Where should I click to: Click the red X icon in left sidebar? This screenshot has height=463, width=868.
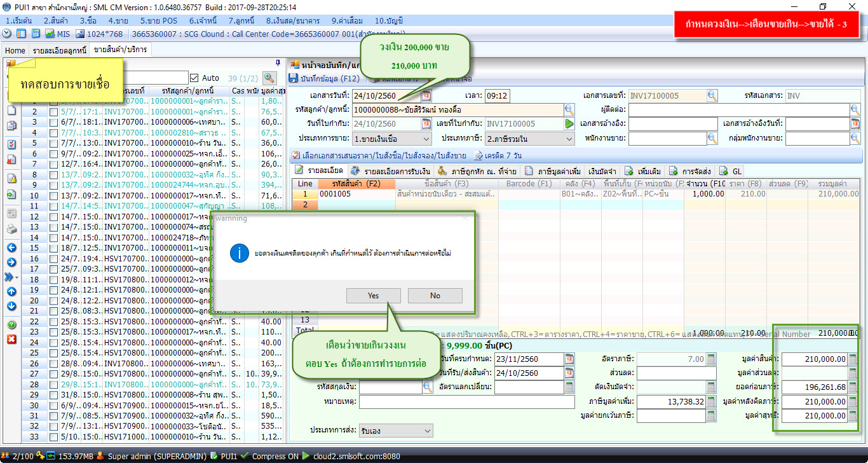(11, 339)
